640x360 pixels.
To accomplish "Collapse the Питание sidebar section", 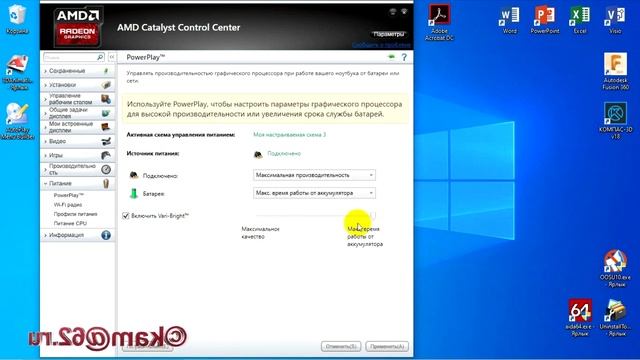I will point(78,184).
